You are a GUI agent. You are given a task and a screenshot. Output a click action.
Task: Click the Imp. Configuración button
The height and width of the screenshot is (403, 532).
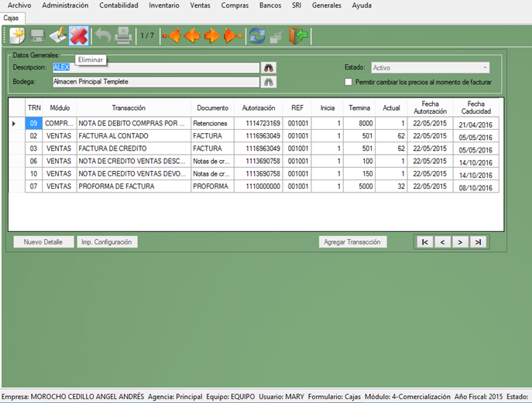pos(107,242)
